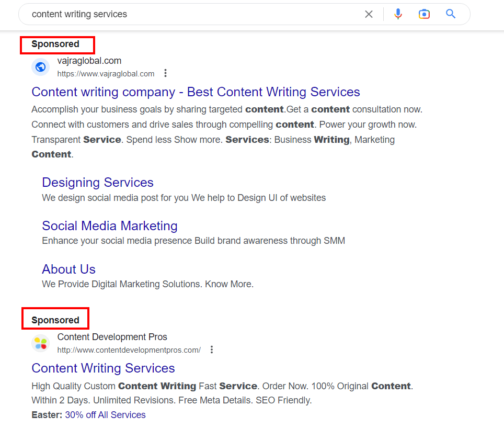This screenshot has width=504, height=428.
Task: Open the 'Content Writing Services' ad headline
Action: pos(103,368)
